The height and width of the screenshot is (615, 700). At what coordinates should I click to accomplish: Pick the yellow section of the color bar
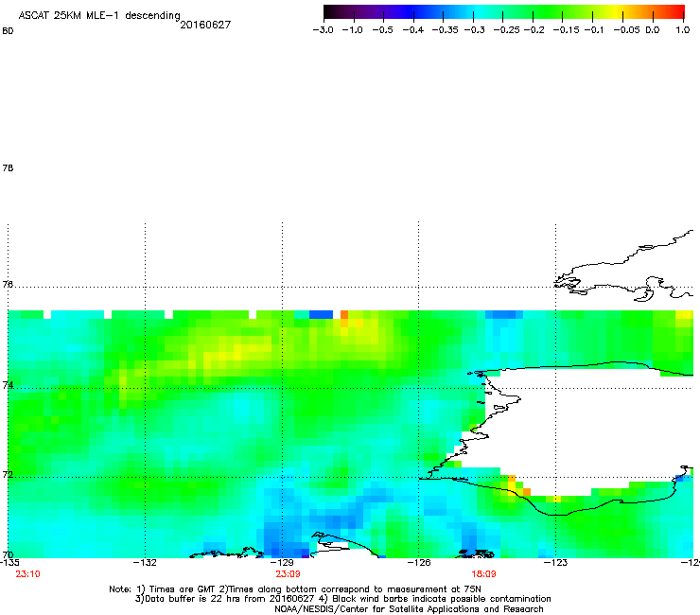pyautogui.click(x=619, y=11)
